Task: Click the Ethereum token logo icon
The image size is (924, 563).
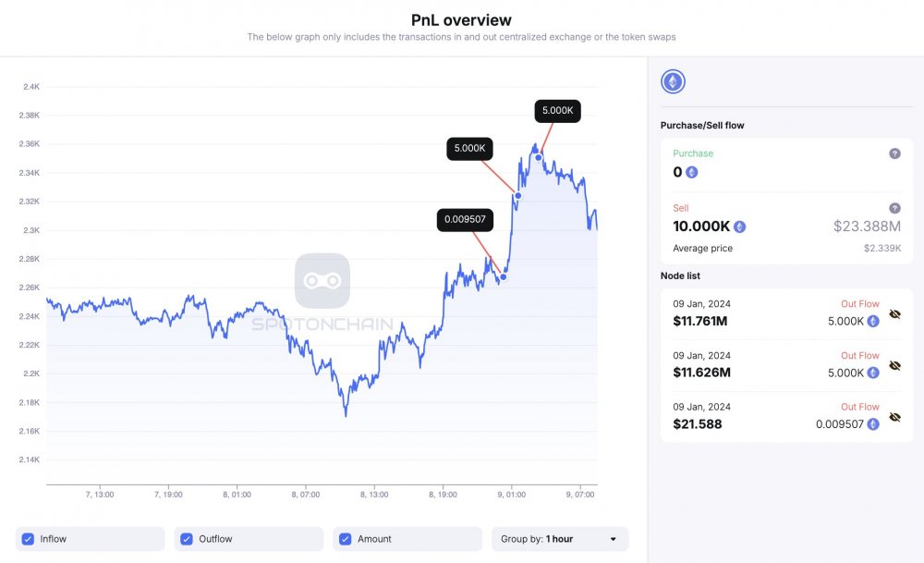Action: tap(673, 81)
